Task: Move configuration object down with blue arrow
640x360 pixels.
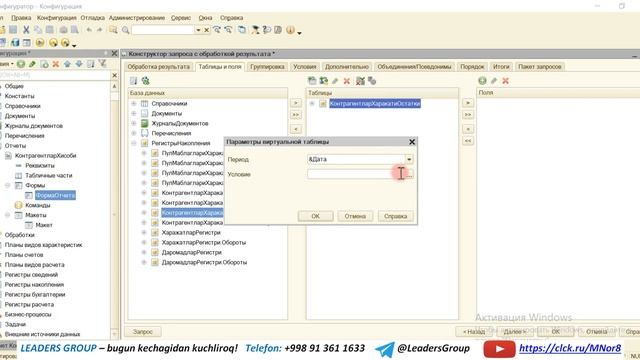Action: pyautogui.click(x=79, y=64)
